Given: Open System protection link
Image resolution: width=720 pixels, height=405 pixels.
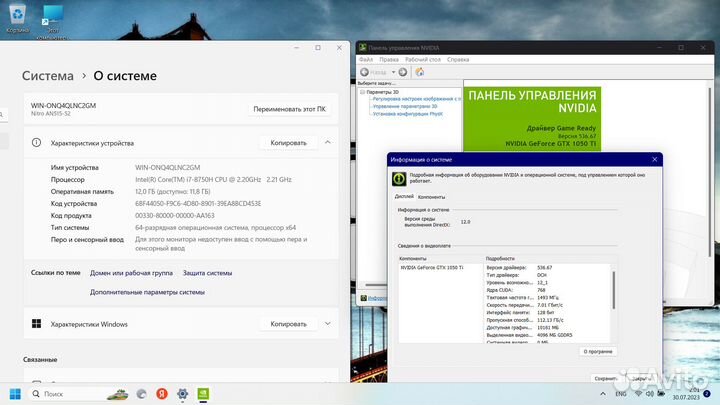Looking at the screenshot, I should [207, 273].
